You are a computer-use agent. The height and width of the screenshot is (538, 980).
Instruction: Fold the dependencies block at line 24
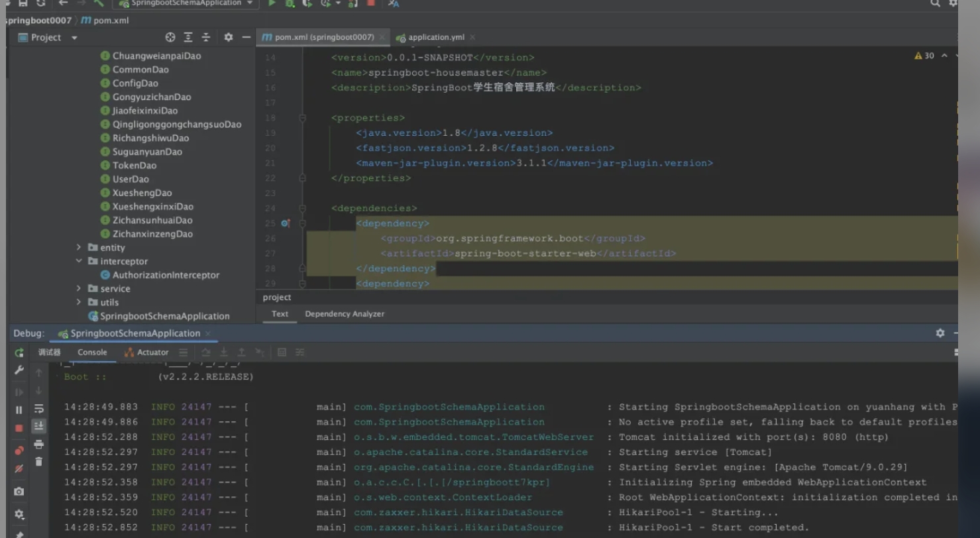click(x=302, y=208)
